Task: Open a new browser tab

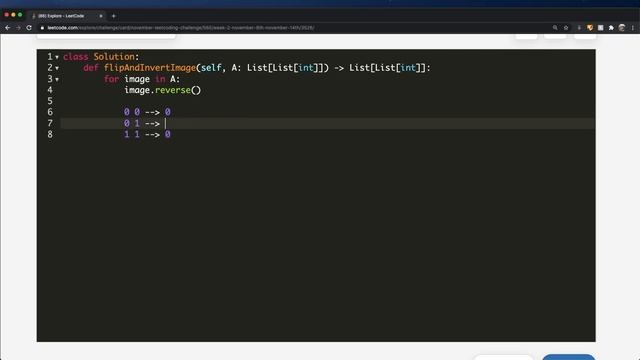Action: [113, 16]
